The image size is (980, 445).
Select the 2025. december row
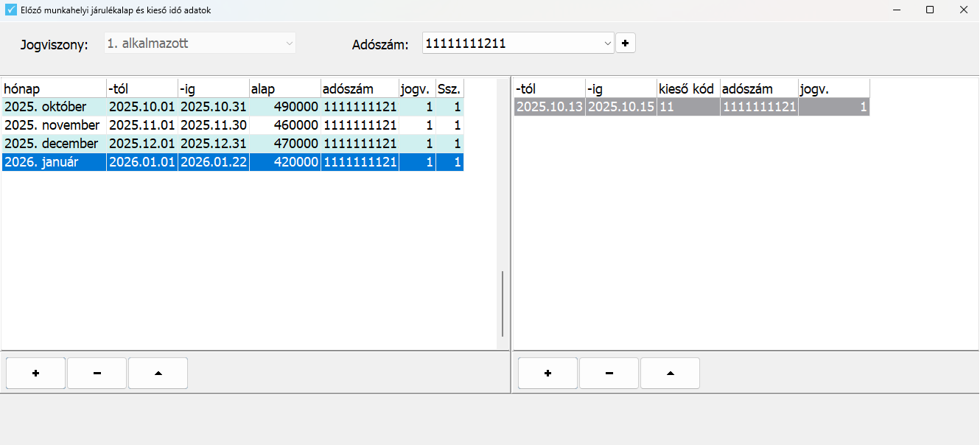(53, 144)
